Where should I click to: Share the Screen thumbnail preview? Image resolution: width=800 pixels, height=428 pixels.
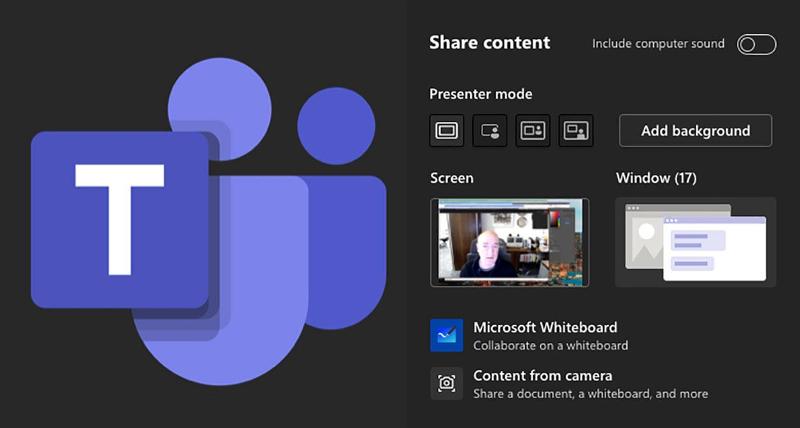pyautogui.click(x=510, y=242)
